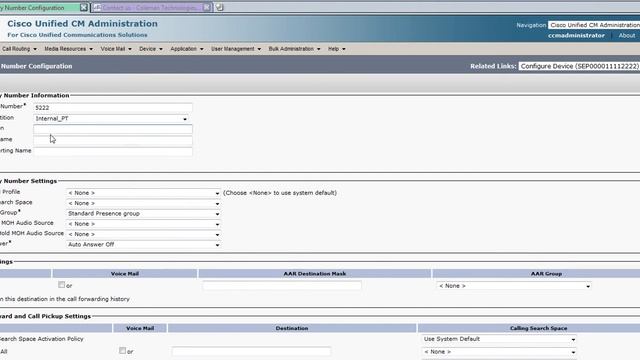Screen dimensions: 640x360
Task: Click the About link
Action: (627, 36)
